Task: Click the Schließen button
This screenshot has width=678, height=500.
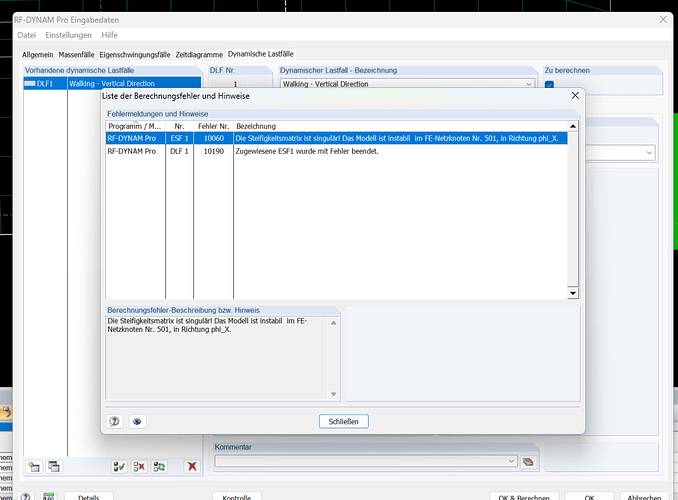Action: tap(343, 421)
